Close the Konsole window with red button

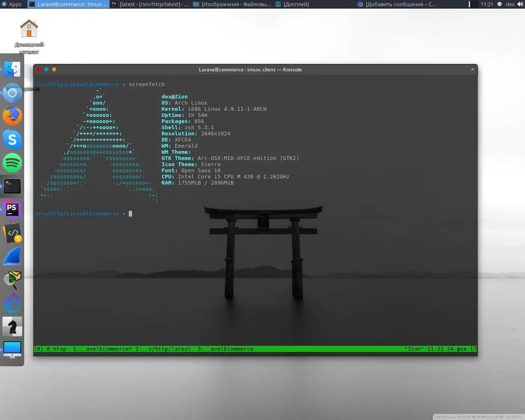39,70
